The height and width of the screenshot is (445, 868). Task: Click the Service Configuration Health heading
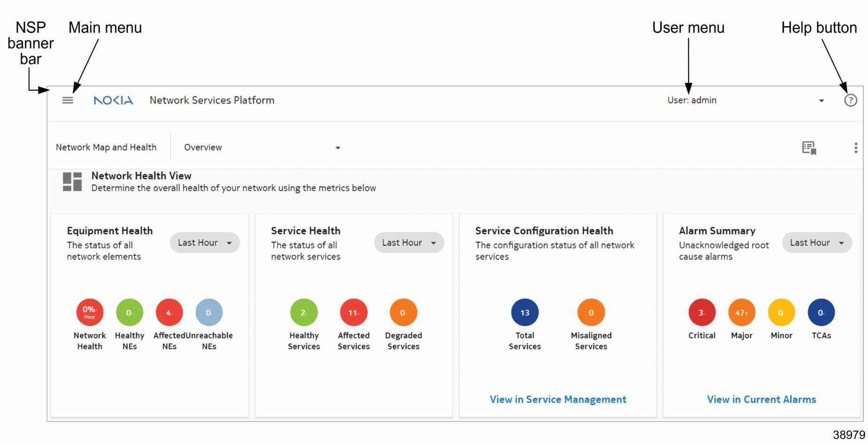[544, 231]
